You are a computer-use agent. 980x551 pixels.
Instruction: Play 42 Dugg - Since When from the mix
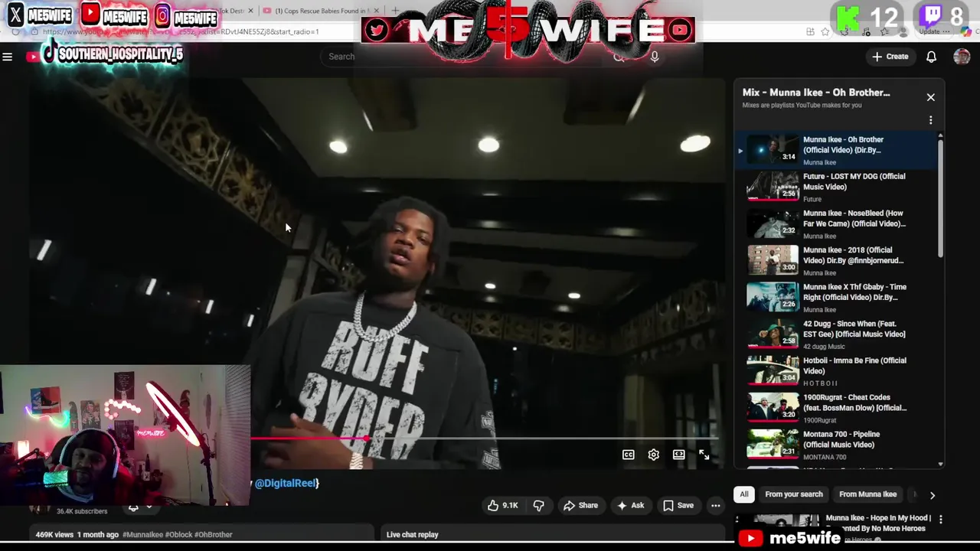click(837, 334)
